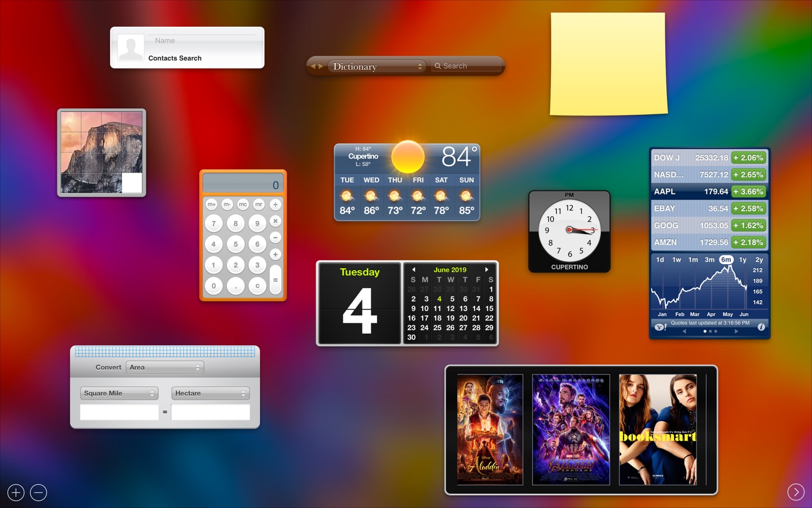Click the divide key on the calculator
This screenshot has width=812, height=508.
275,204
